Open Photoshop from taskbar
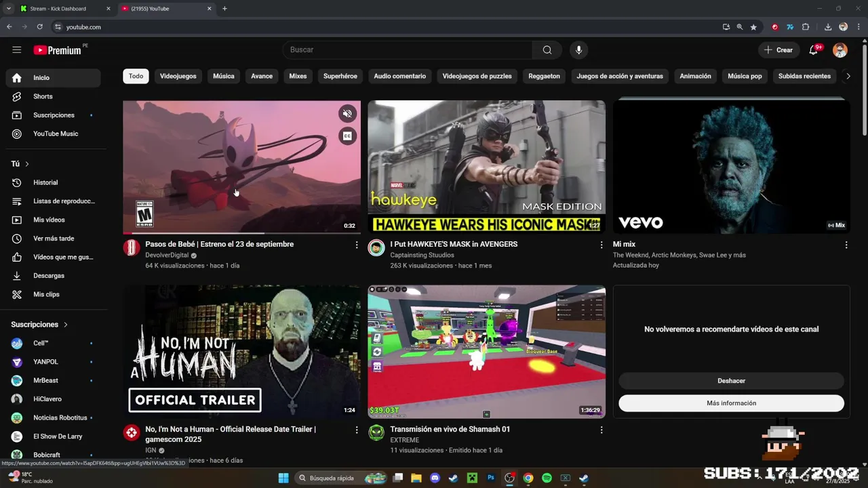This screenshot has height=488, width=868. [491, 478]
